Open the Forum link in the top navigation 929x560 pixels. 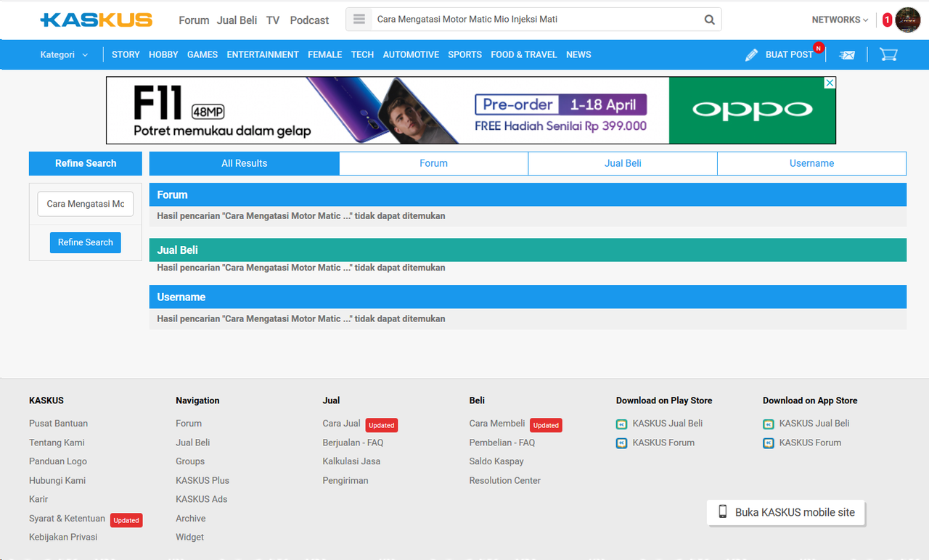point(194,20)
